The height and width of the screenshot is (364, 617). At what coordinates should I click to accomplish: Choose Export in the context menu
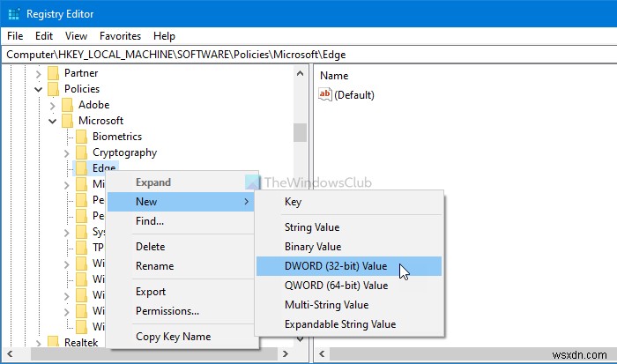pos(182,292)
